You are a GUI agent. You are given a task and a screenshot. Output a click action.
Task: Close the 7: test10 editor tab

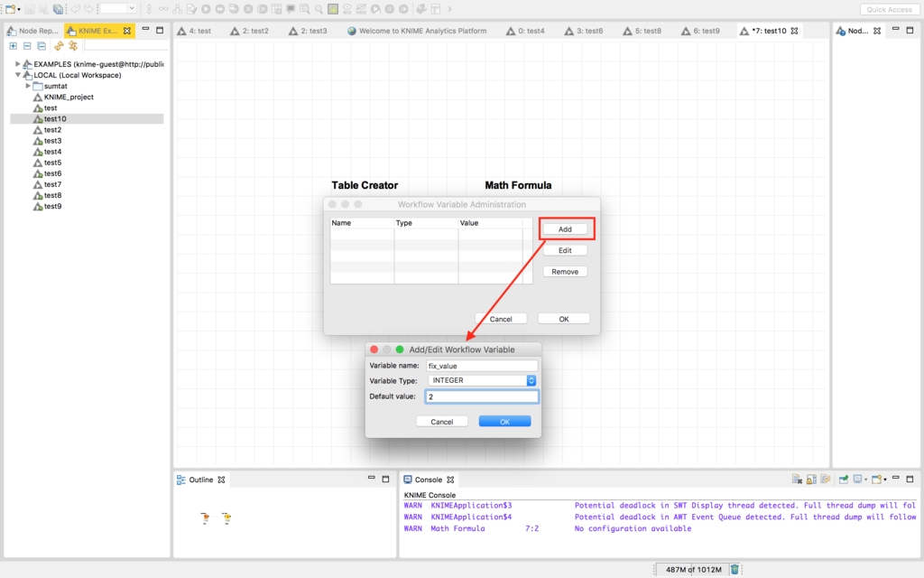794,31
